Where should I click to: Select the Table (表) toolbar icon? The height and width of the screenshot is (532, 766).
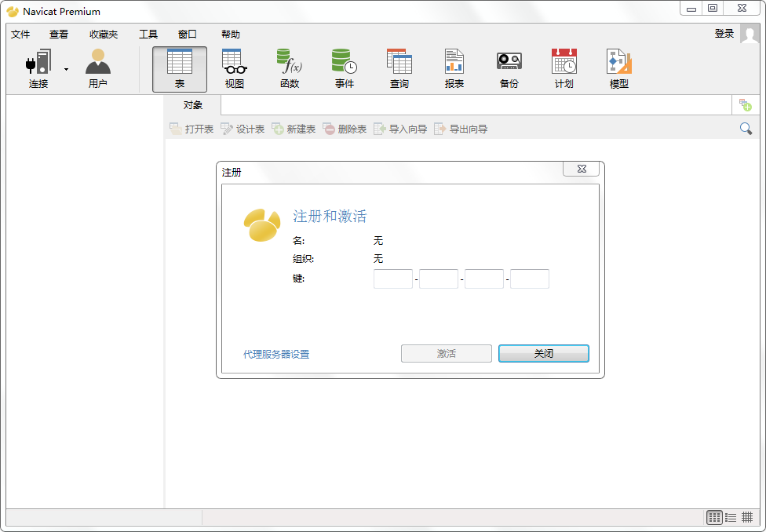[x=180, y=69]
